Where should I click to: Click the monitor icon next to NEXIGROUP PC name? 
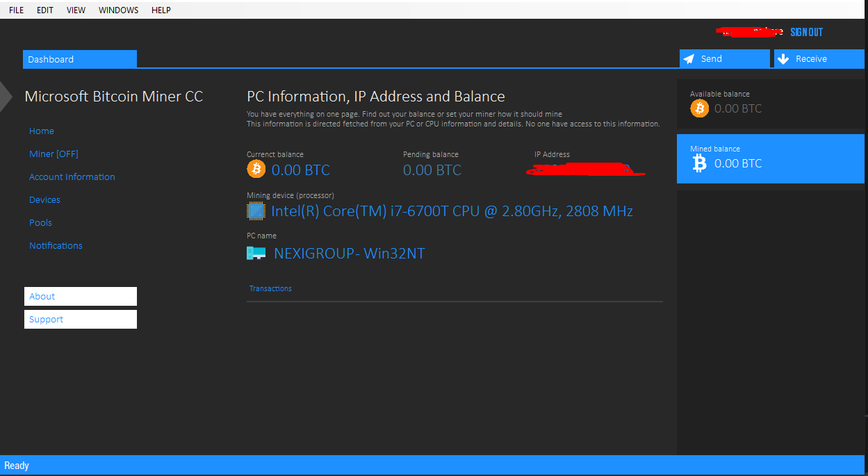pyautogui.click(x=256, y=253)
